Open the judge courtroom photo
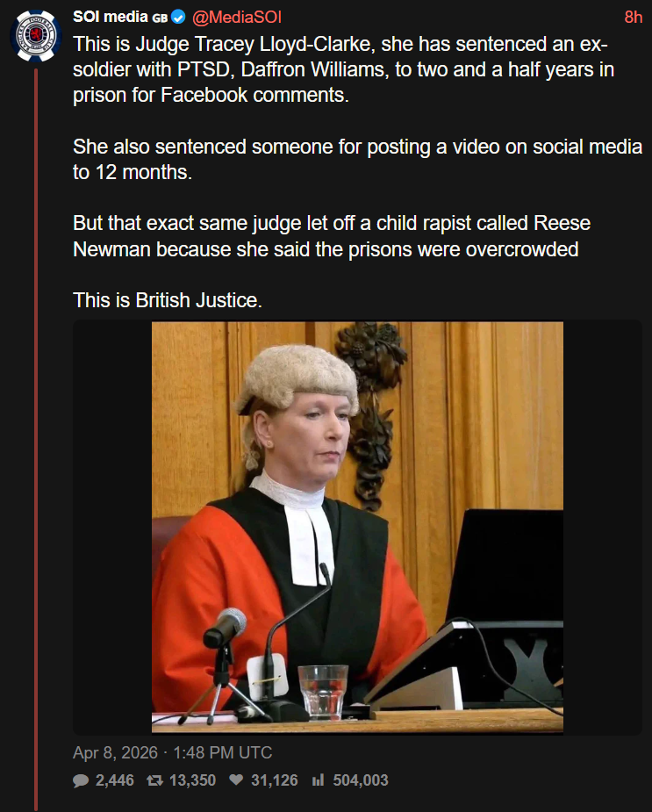Image resolution: width=652 pixels, height=812 pixels. coord(357,528)
